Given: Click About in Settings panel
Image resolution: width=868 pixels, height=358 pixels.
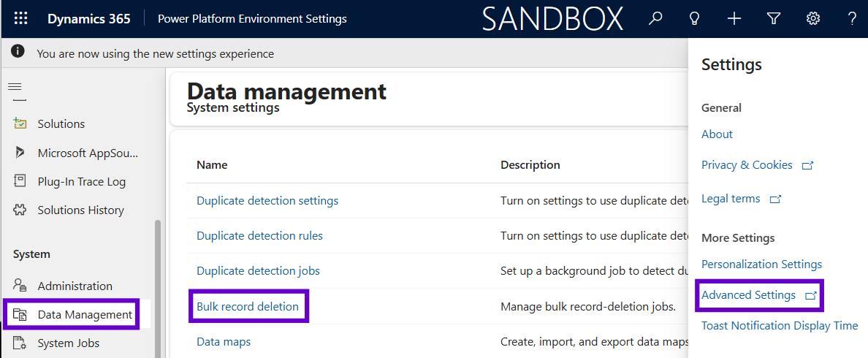Looking at the screenshot, I should pyautogui.click(x=717, y=134).
